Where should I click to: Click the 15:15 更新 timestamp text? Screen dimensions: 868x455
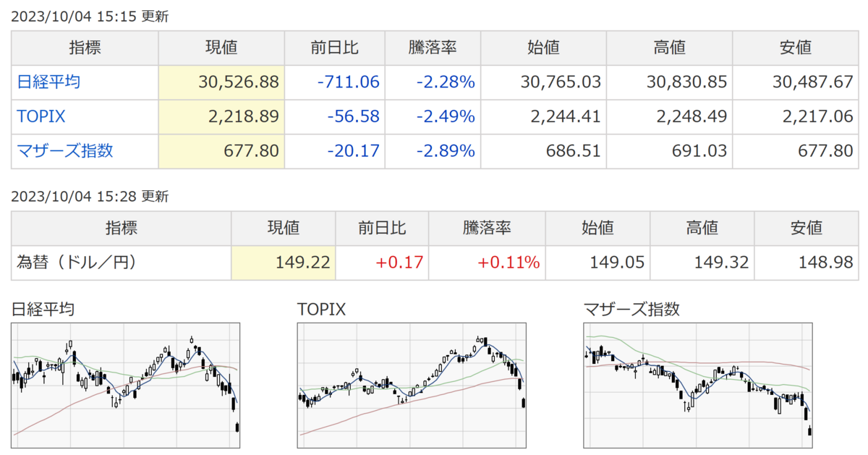89,16
